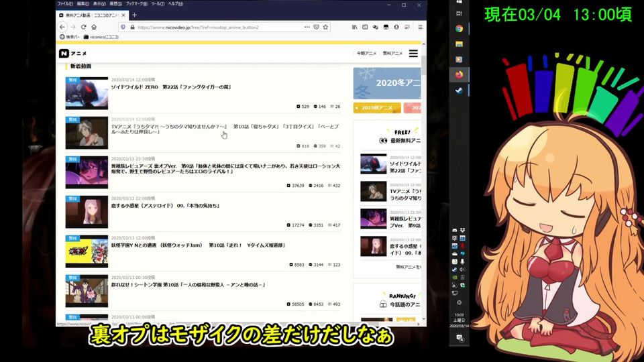Open the ヘルプ menu

pos(175,4)
